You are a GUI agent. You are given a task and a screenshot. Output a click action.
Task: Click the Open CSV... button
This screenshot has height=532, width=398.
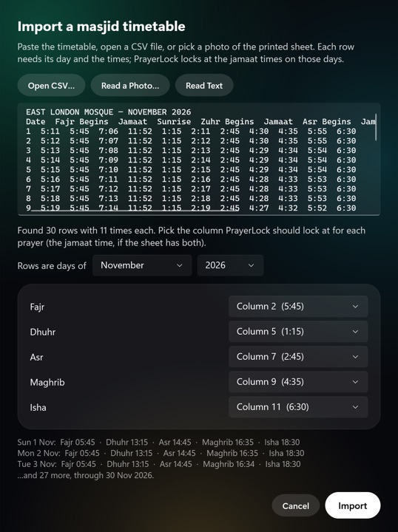pos(51,86)
